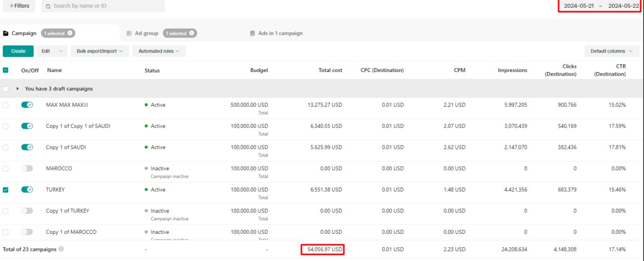Open the Default columns dropdown
Viewport: 644px width, 261px height.
point(611,51)
